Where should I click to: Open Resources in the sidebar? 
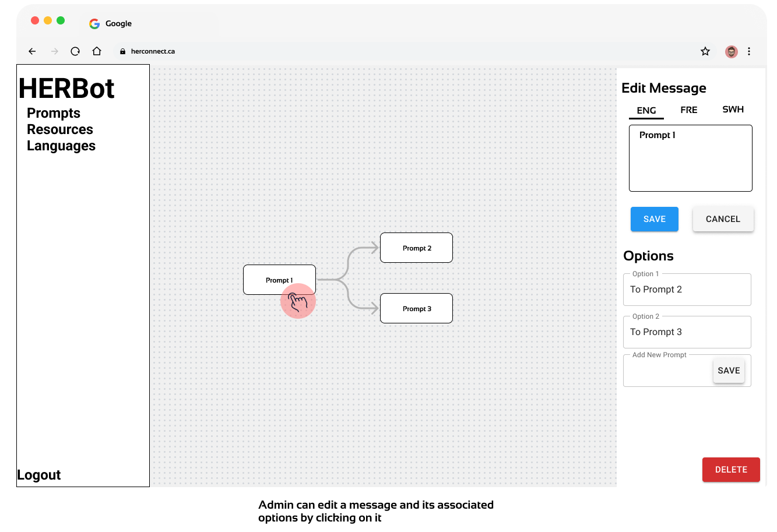click(x=60, y=129)
